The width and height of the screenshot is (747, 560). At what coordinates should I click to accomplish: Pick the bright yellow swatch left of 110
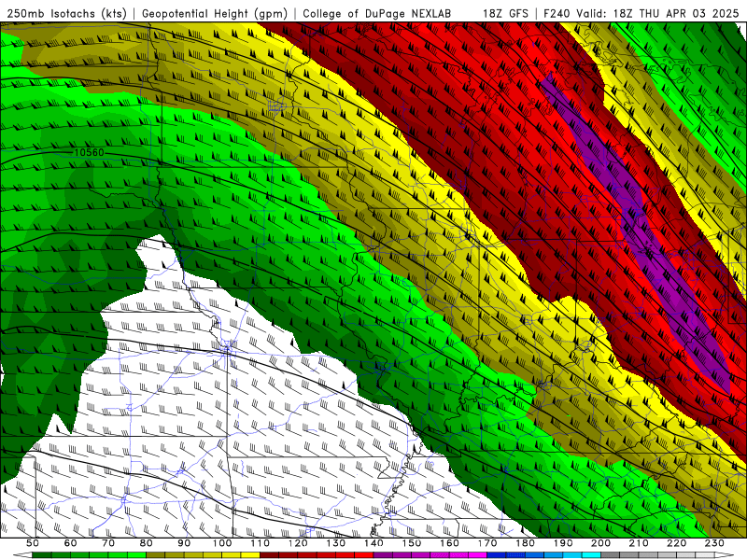point(250,555)
